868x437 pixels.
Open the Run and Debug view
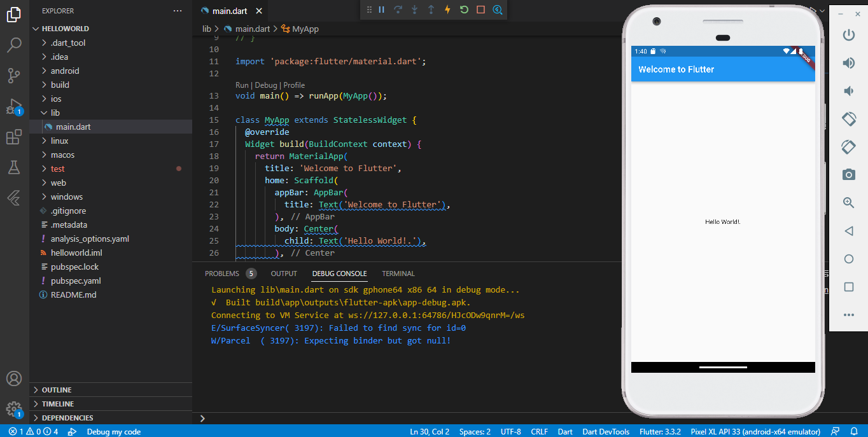(x=14, y=107)
